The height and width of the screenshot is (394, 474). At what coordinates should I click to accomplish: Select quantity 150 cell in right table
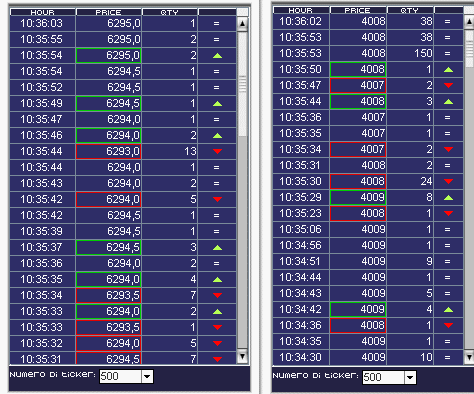[410, 53]
